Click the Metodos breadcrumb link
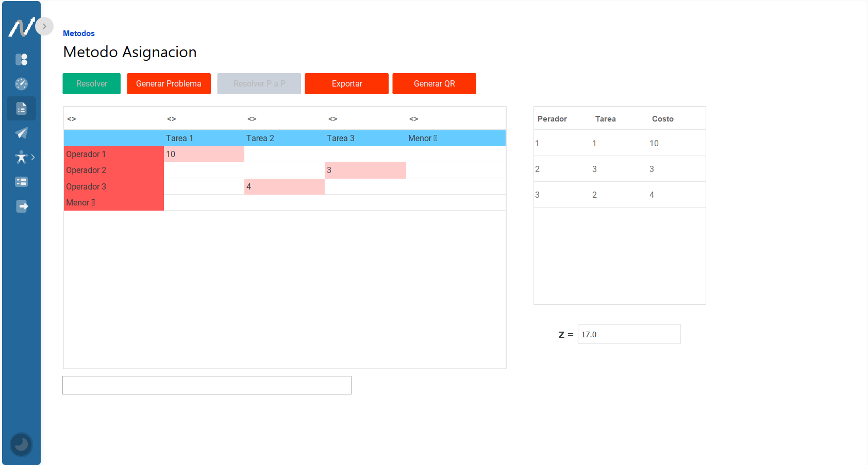Screen dimensions: 868x465 [79, 33]
